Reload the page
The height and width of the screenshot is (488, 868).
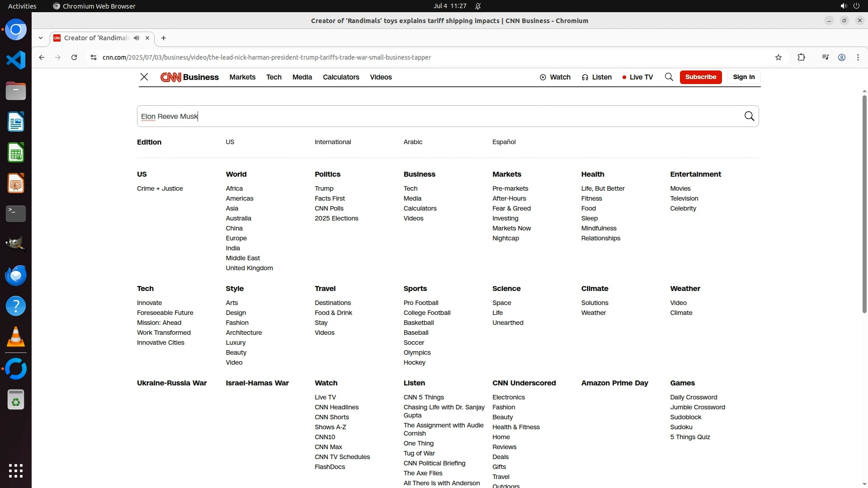(74, 57)
